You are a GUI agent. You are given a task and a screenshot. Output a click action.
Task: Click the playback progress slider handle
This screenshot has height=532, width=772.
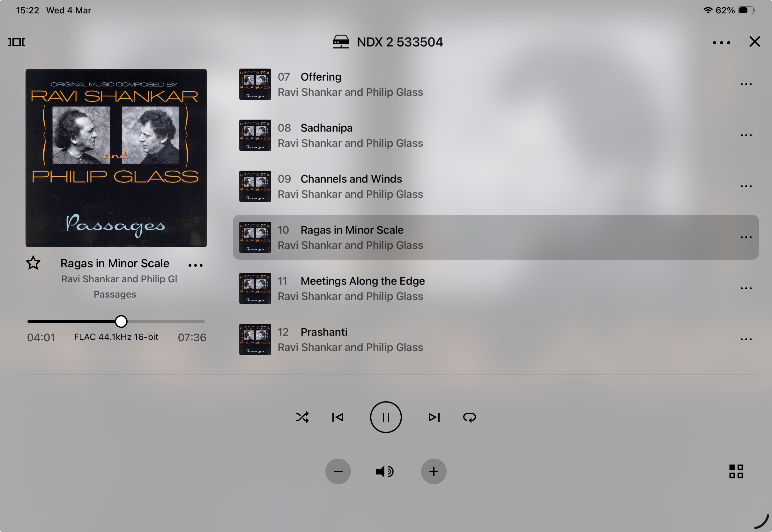121,321
